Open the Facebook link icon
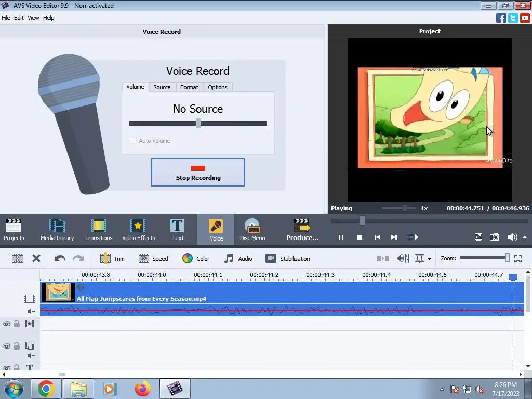The height and width of the screenshot is (399, 532). [501, 18]
